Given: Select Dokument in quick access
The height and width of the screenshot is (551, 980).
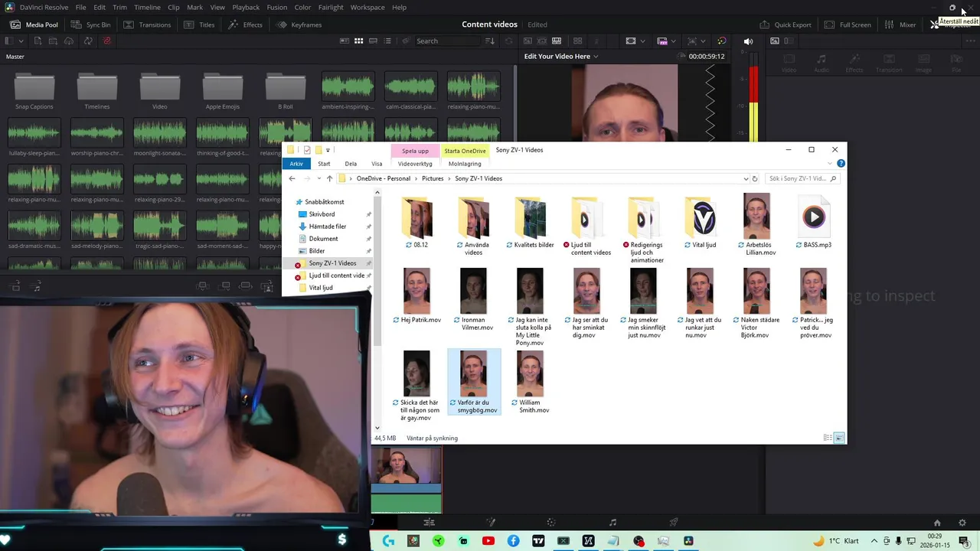Looking at the screenshot, I should tap(323, 239).
